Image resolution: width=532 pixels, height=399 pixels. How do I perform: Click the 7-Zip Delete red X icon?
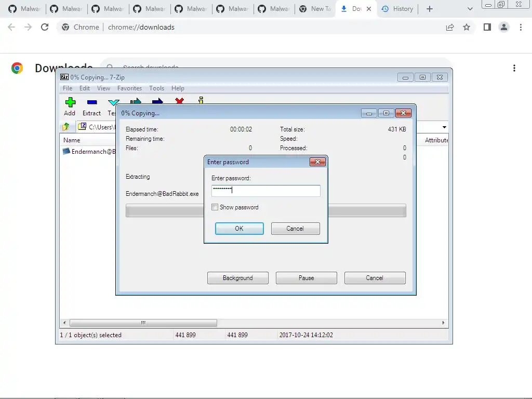coord(179,101)
